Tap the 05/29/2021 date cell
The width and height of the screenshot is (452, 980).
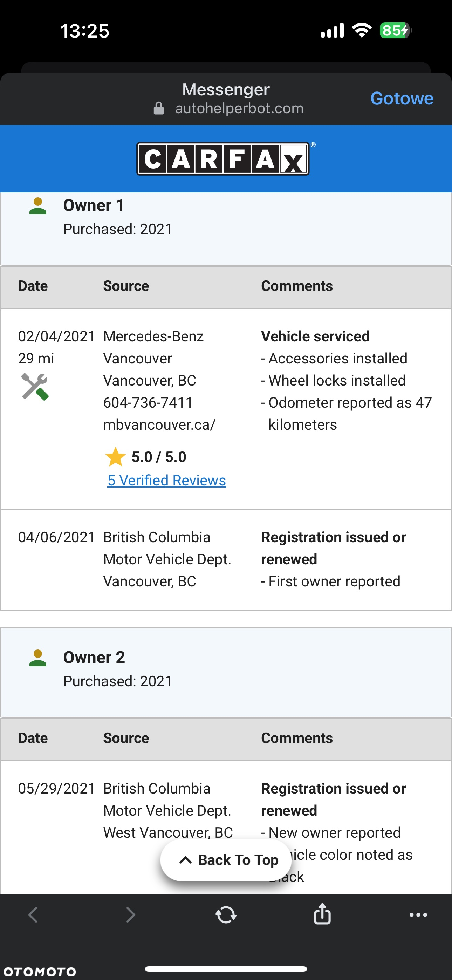pos(56,789)
